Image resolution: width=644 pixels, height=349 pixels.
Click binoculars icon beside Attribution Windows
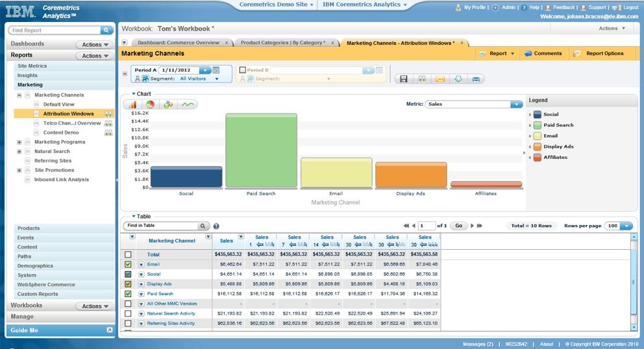click(x=108, y=114)
